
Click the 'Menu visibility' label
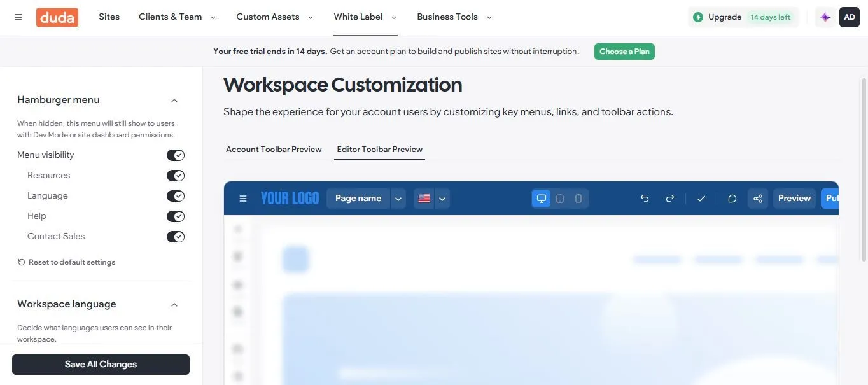click(45, 155)
